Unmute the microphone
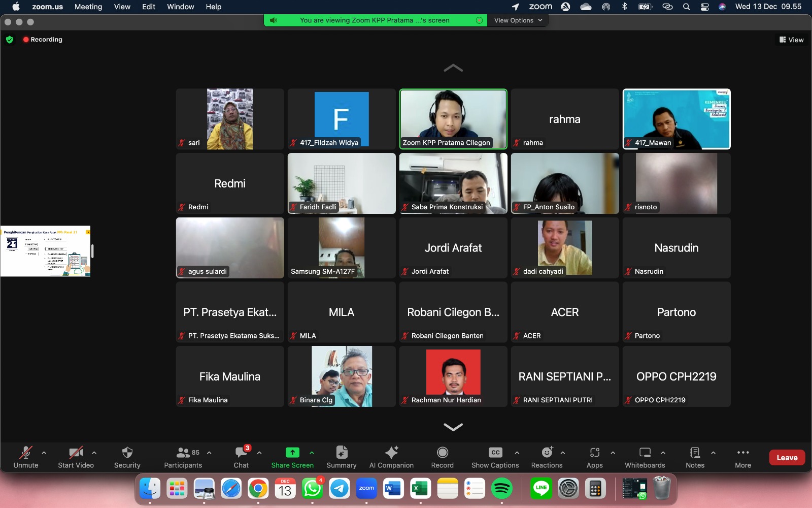 26,457
